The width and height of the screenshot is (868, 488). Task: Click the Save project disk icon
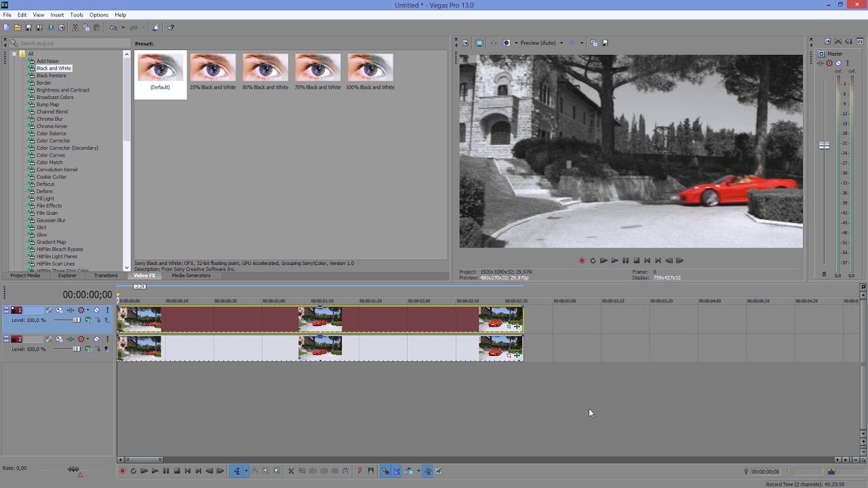[x=28, y=28]
